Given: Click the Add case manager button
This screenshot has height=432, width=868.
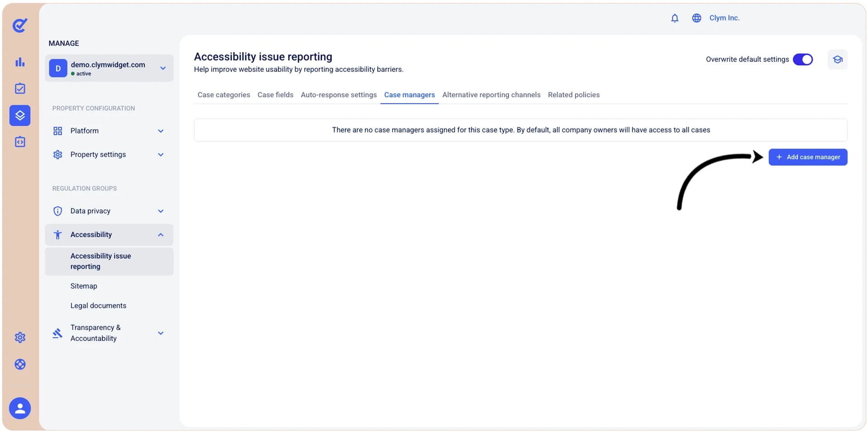Looking at the screenshot, I should [808, 157].
